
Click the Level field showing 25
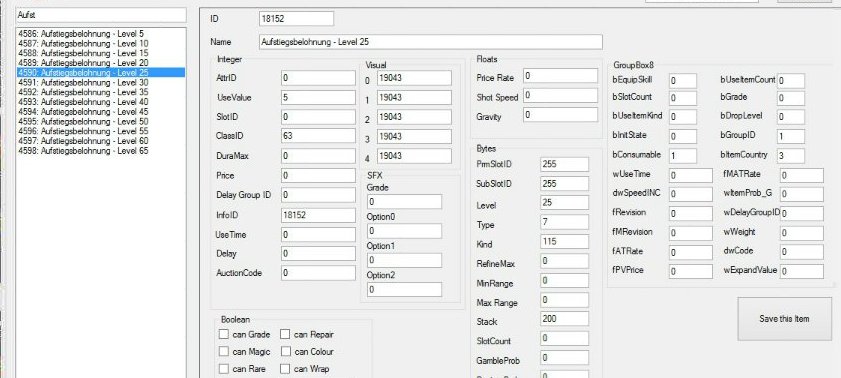click(x=564, y=203)
